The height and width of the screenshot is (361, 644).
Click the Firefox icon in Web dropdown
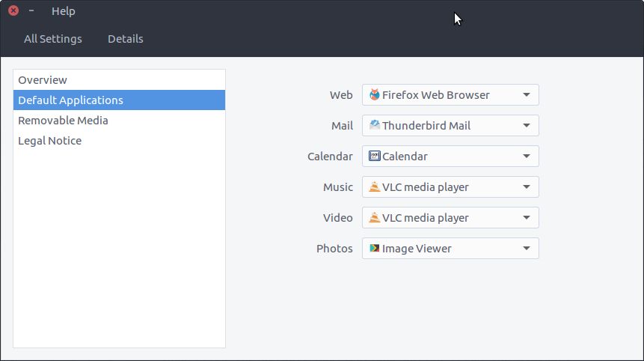pos(374,94)
